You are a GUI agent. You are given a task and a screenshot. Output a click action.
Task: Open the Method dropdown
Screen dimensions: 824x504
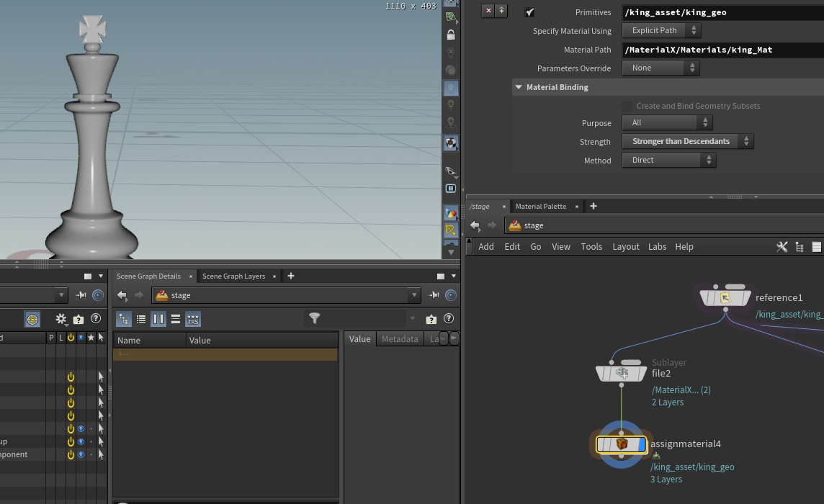[x=669, y=161]
